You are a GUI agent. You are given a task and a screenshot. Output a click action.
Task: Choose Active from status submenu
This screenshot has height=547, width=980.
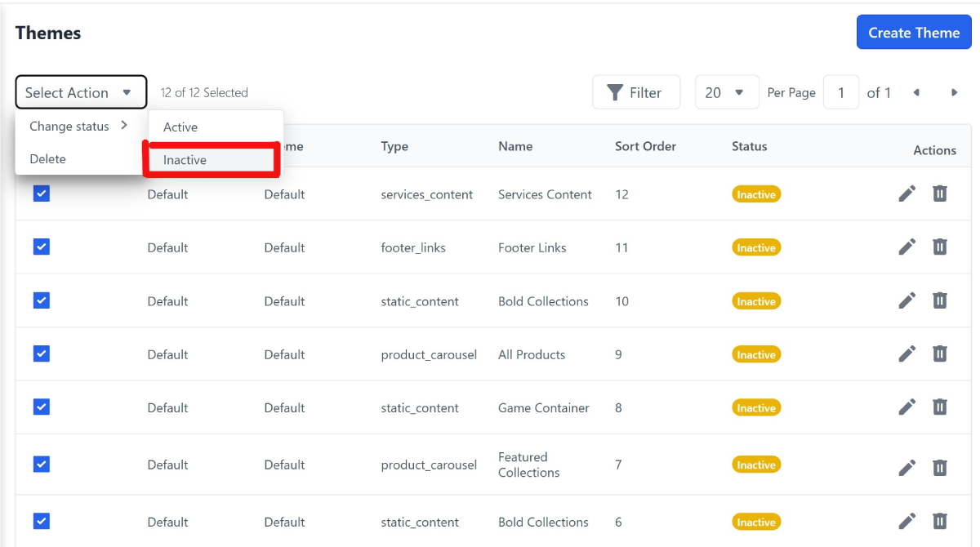coord(180,127)
